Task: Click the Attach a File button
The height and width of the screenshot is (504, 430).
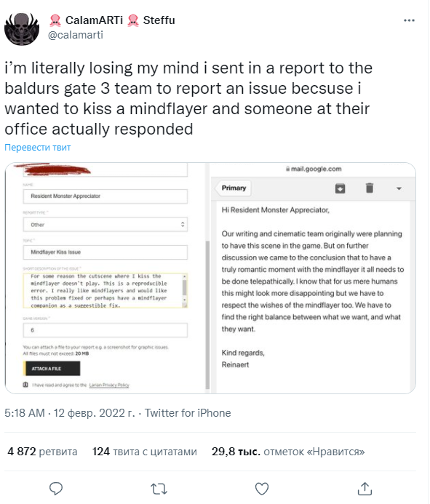Action: (x=52, y=368)
